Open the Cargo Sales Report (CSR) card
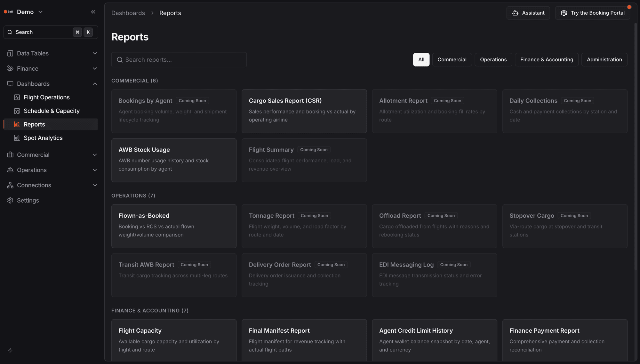640x364 pixels. coord(304,111)
